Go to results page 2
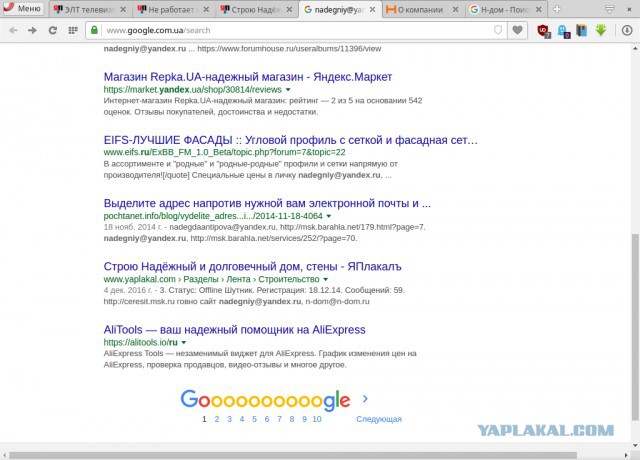This screenshot has height=460, width=640. tap(217, 419)
